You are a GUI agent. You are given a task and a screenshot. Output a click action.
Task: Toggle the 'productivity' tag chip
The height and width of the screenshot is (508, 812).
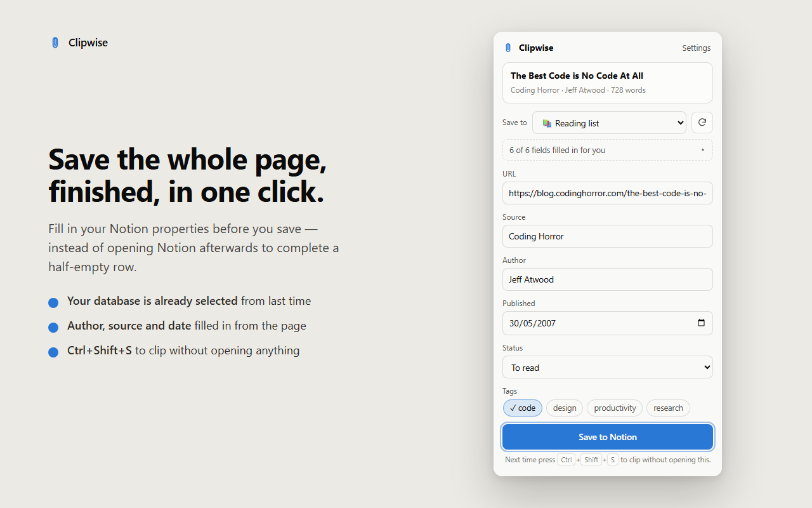[615, 408]
